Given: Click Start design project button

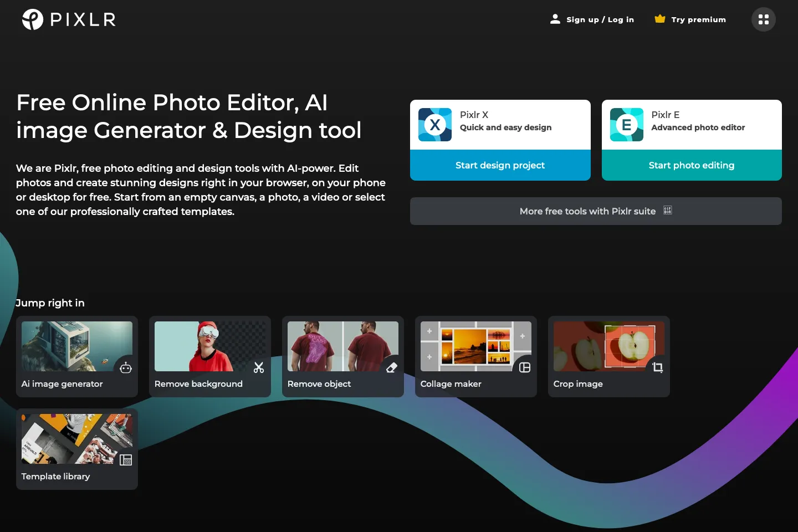Looking at the screenshot, I should coord(500,165).
